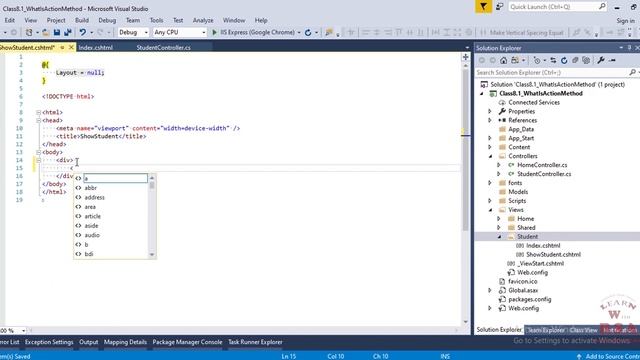Viewport: 640px width, 360px height.
Task: Select packages.config in Solution Explorer
Action: [x=529, y=300]
